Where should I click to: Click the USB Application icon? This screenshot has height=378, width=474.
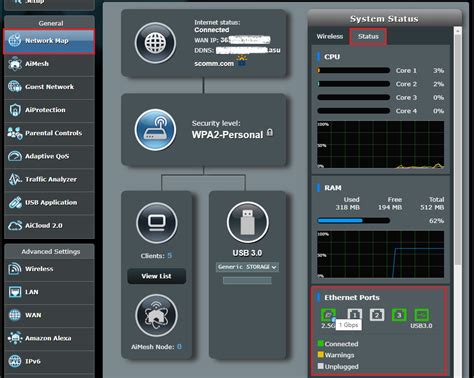tap(15, 202)
